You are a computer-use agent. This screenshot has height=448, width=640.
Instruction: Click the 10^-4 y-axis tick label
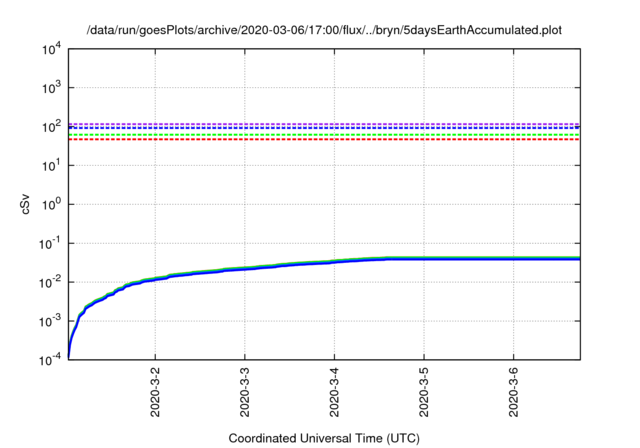[50, 360]
